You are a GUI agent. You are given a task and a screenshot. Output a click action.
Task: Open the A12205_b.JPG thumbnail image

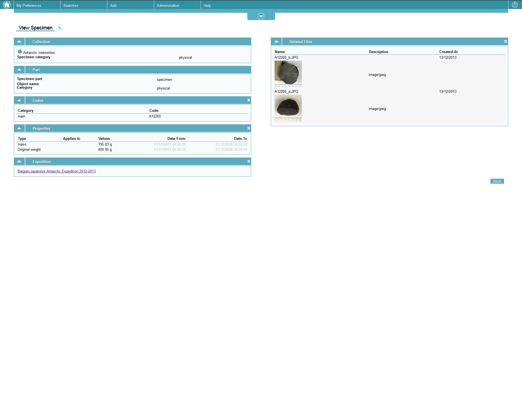pyautogui.click(x=288, y=74)
